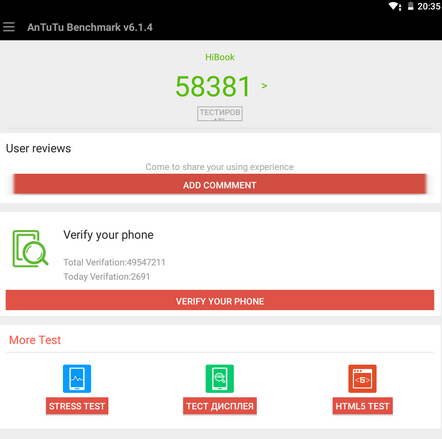Tap the More Test heading
The width and height of the screenshot is (442, 439).
(35, 340)
